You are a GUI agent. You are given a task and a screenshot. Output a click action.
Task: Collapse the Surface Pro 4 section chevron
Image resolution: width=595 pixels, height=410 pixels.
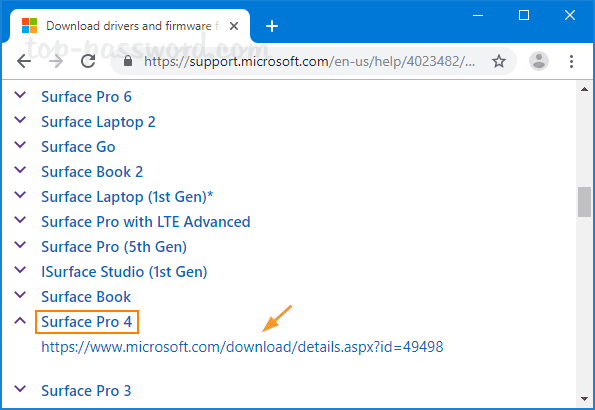point(20,320)
